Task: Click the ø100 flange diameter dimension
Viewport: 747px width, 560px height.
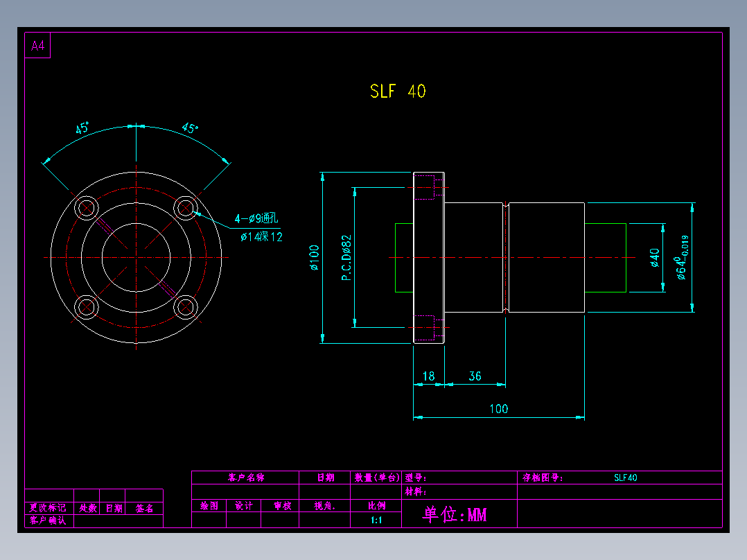Action: click(314, 258)
